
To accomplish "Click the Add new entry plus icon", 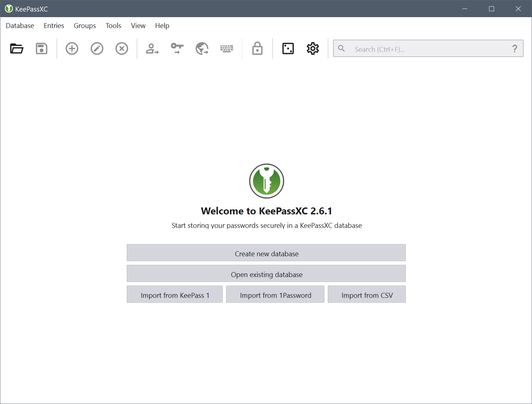I will pos(72,49).
